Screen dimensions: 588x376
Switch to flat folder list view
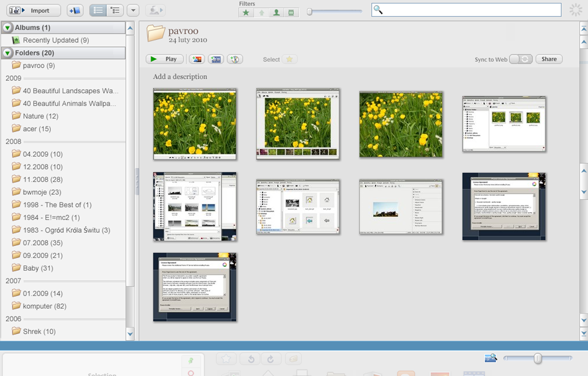(98, 10)
